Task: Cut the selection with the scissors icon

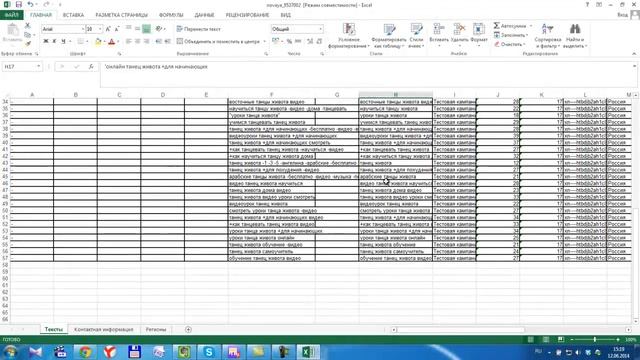Action: click(28, 26)
